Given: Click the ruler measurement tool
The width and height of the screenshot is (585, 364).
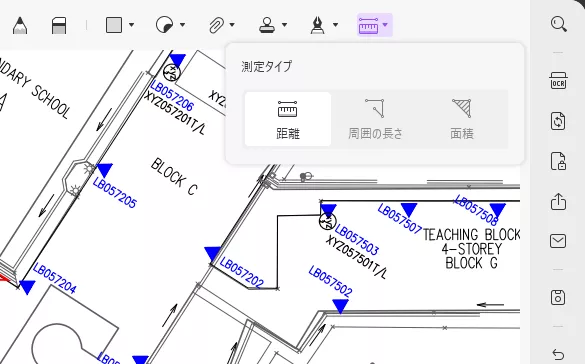Looking at the screenshot, I should [x=369, y=25].
